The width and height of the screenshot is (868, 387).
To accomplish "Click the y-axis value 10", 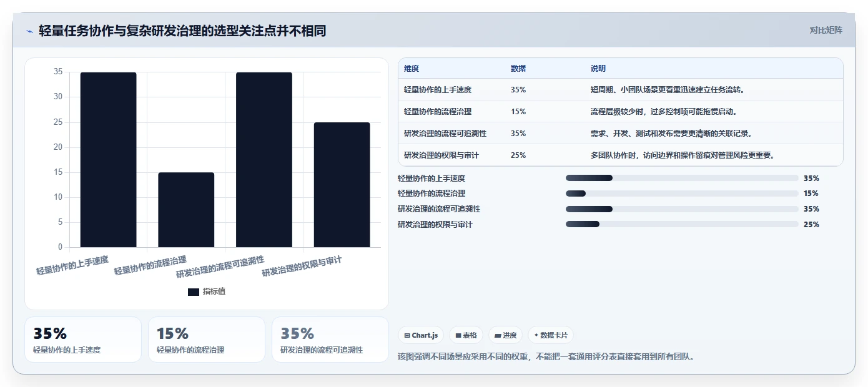I will point(58,197).
